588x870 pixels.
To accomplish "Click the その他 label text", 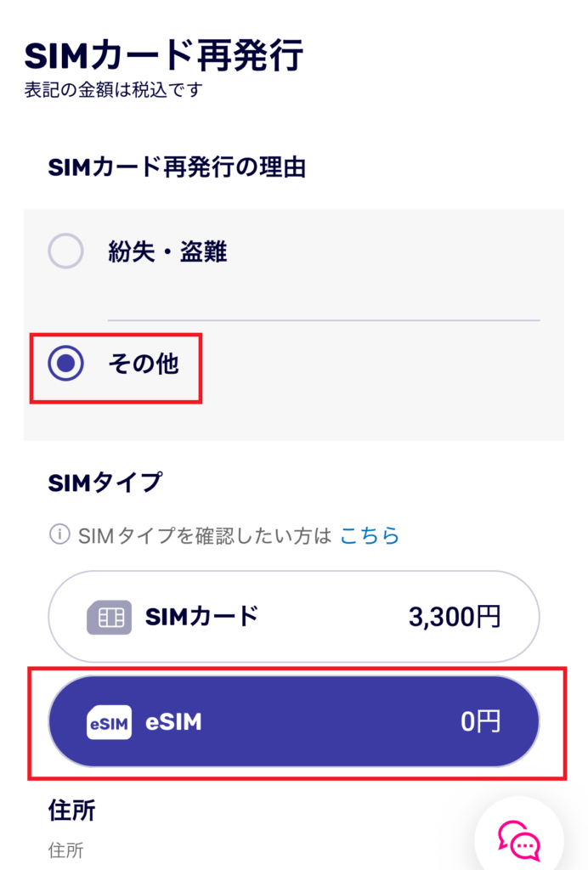I will 143,364.
